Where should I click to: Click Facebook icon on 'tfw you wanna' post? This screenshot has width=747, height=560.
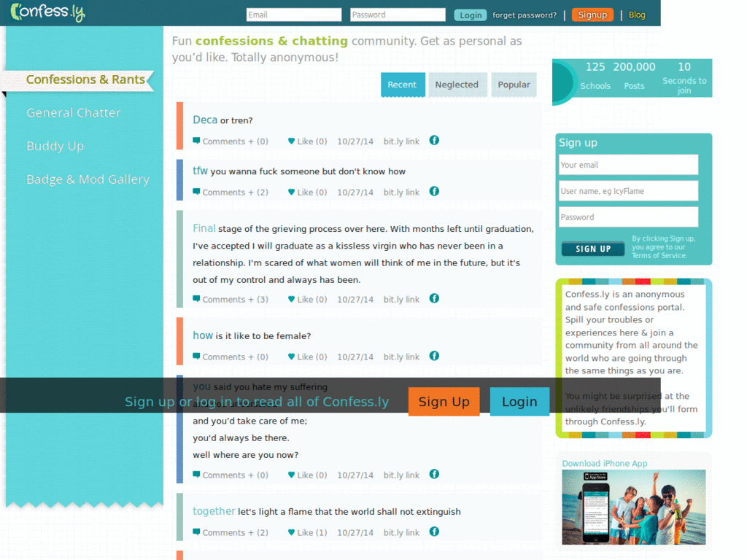[434, 192]
